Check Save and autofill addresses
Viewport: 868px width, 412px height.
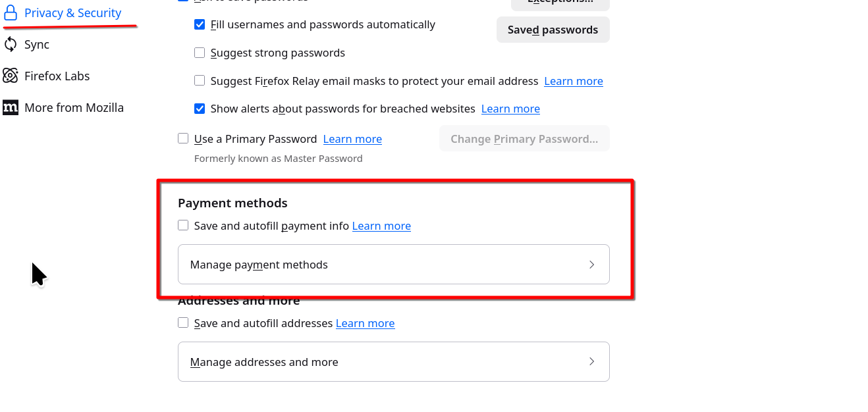pyautogui.click(x=183, y=323)
